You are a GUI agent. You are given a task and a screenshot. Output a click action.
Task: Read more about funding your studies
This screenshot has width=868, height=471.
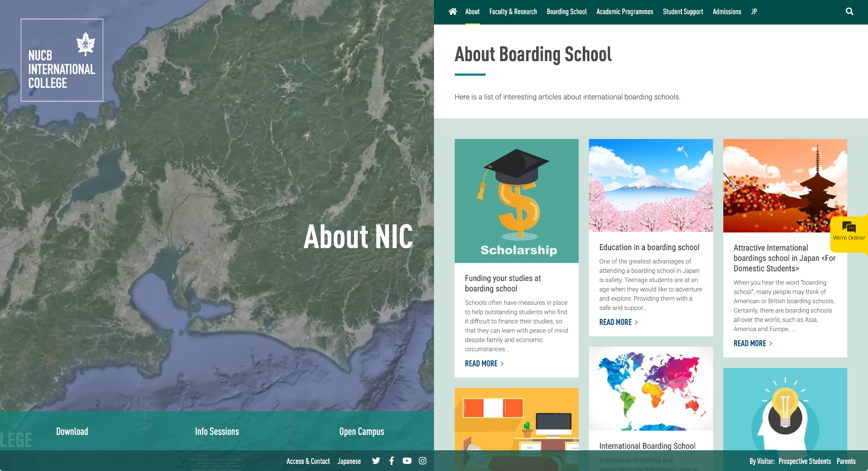(484, 363)
